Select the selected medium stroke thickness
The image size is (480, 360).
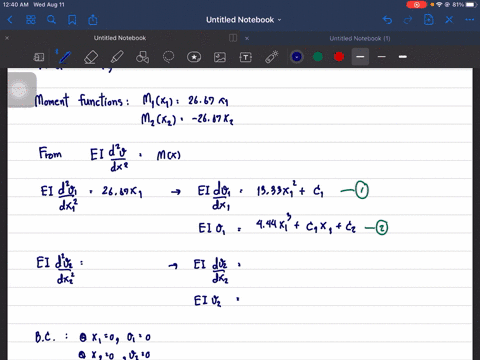360,57
